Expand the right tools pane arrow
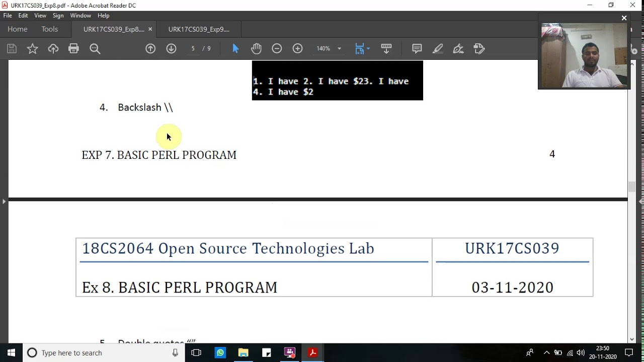The width and height of the screenshot is (644, 362). [x=640, y=201]
